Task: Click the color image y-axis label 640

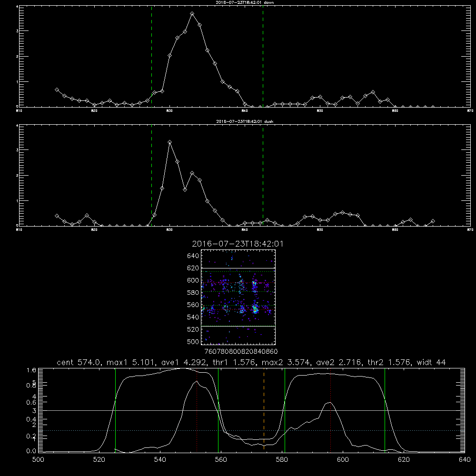Action: click(x=193, y=256)
